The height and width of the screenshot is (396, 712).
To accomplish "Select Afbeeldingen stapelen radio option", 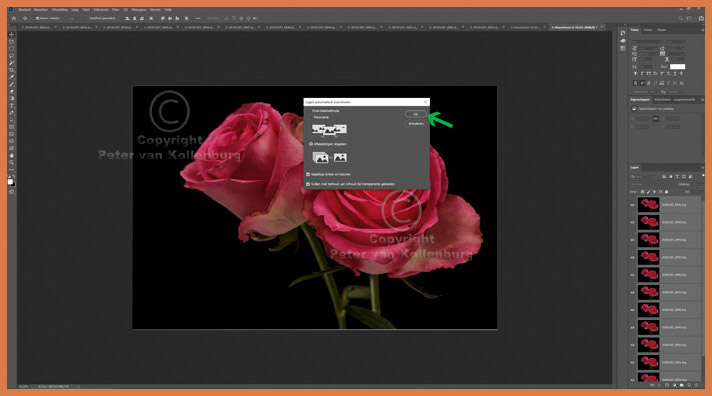I will (328, 144).
